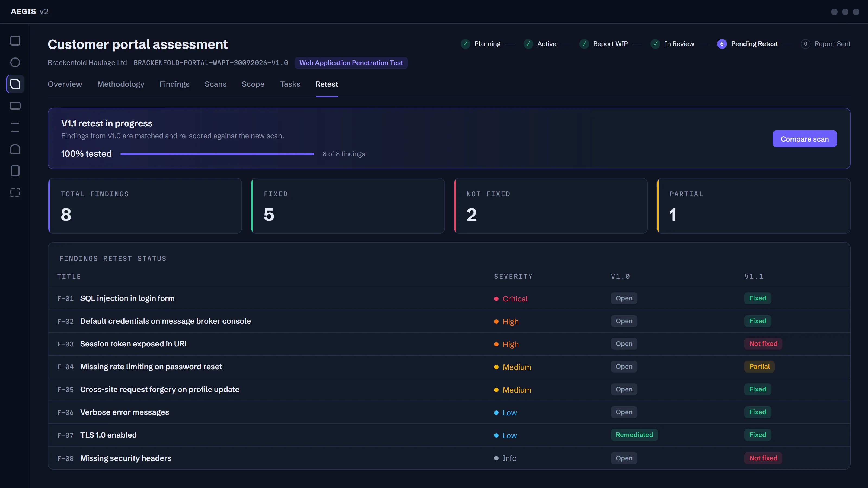Select the Partial summary card
Screen dimensions: 868x488
754,206
